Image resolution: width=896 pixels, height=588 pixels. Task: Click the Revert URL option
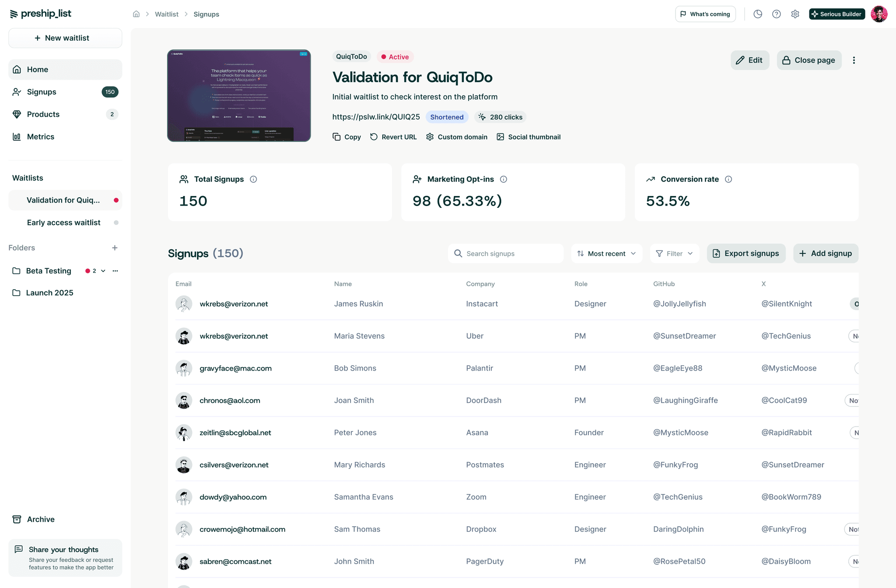coord(393,137)
